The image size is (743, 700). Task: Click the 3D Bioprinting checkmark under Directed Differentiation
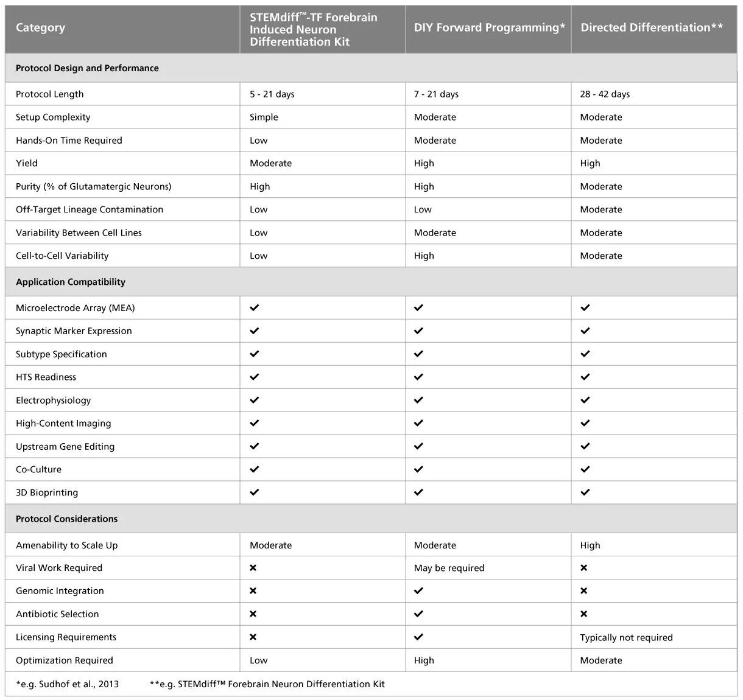[x=585, y=492]
